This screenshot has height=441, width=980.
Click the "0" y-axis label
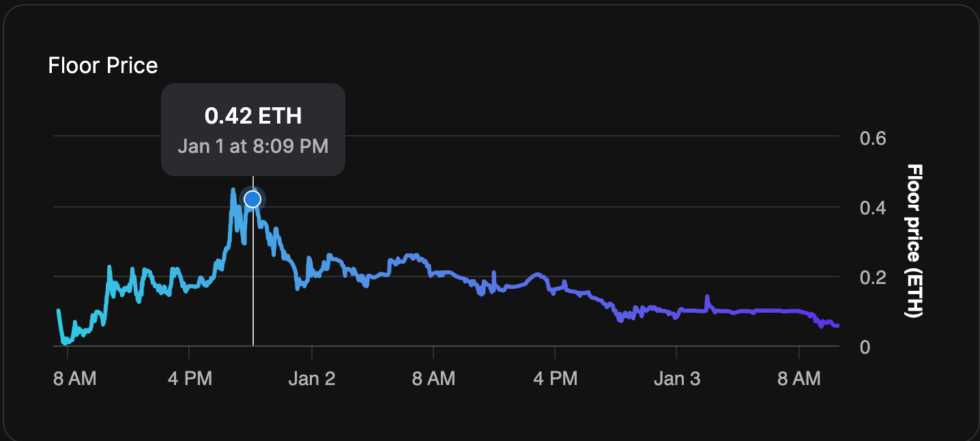pos(865,347)
